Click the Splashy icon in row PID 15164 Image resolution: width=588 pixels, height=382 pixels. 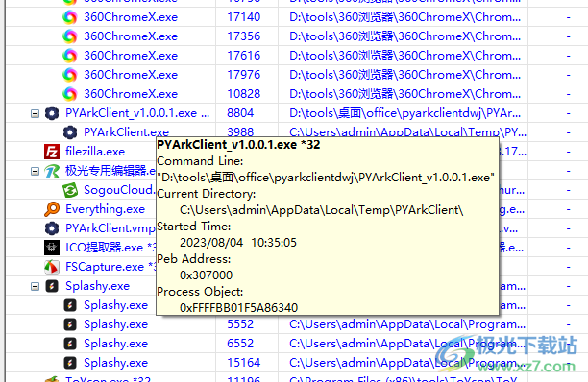[70, 363]
